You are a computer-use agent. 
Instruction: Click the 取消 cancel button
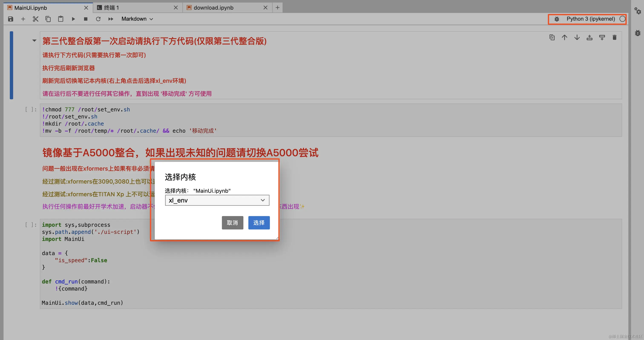[x=232, y=222]
